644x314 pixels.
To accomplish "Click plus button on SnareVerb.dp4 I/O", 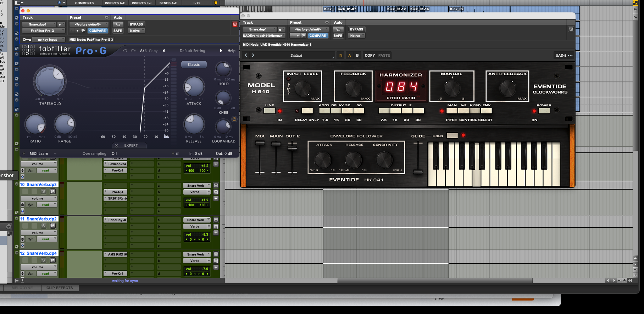I will click(216, 267).
